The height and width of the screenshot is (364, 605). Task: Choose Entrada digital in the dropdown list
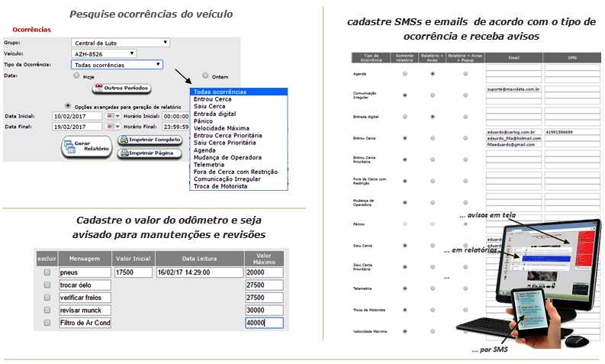(239, 114)
